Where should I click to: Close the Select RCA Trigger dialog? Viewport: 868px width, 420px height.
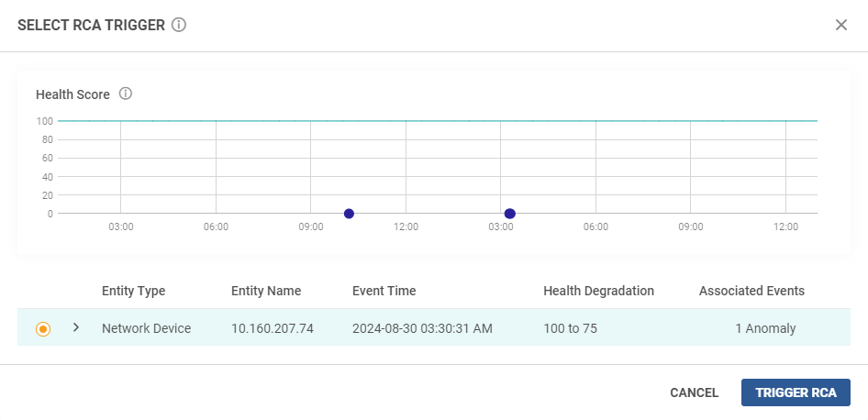click(x=840, y=26)
